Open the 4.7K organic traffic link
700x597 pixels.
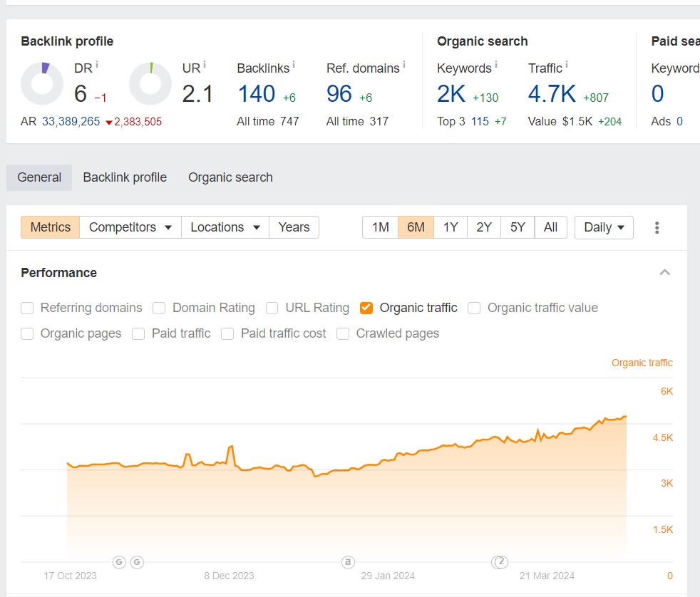pos(552,94)
